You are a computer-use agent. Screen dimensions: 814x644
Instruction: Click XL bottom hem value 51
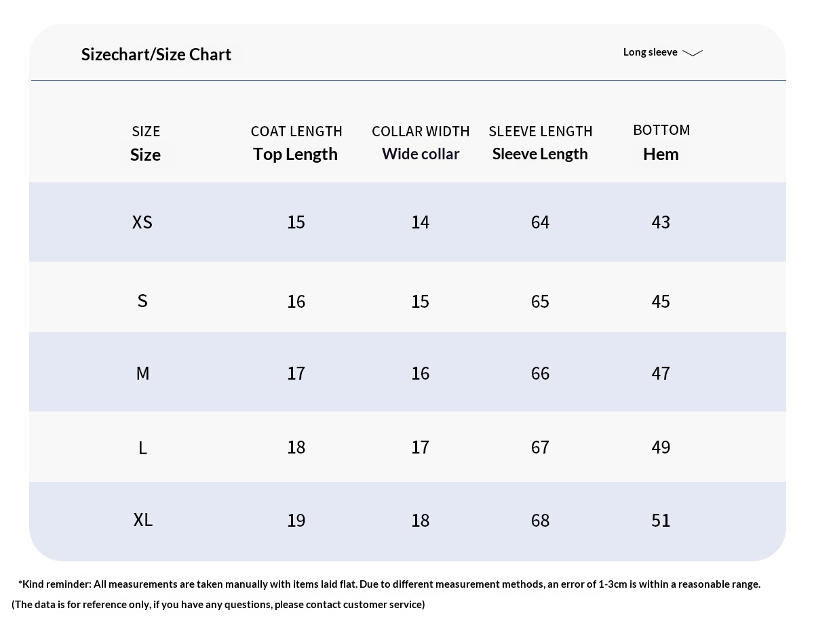[x=661, y=521]
